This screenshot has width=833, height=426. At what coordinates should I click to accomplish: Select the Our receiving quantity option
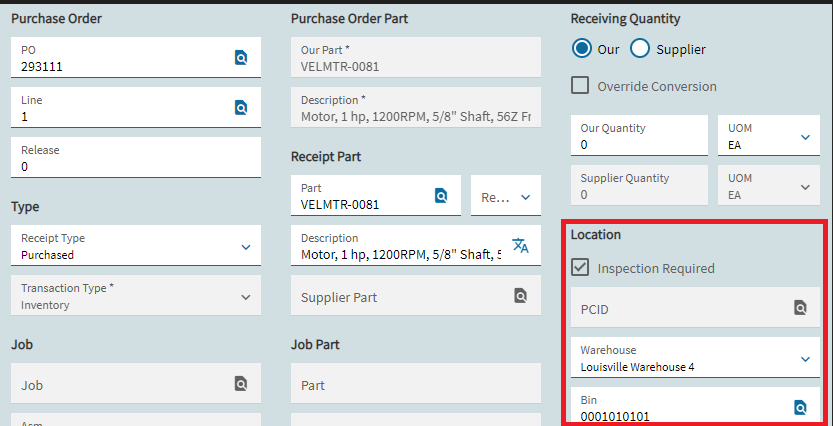pyautogui.click(x=581, y=49)
